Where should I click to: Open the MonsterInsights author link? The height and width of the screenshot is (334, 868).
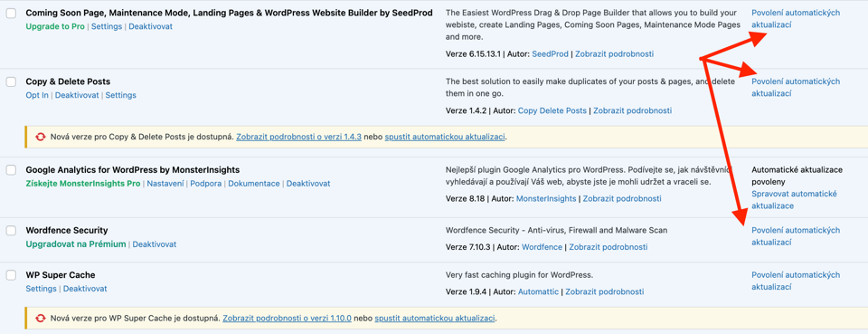coord(546,198)
